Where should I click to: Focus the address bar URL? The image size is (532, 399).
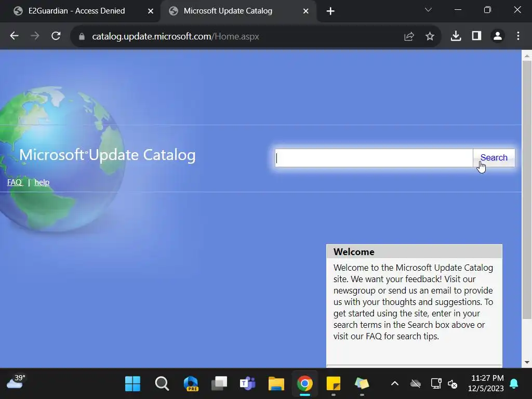[x=176, y=36]
